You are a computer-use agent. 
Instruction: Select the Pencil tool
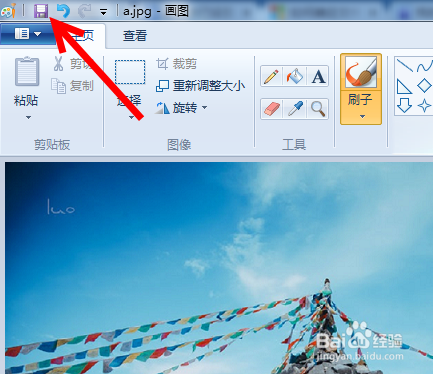(271, 76)
